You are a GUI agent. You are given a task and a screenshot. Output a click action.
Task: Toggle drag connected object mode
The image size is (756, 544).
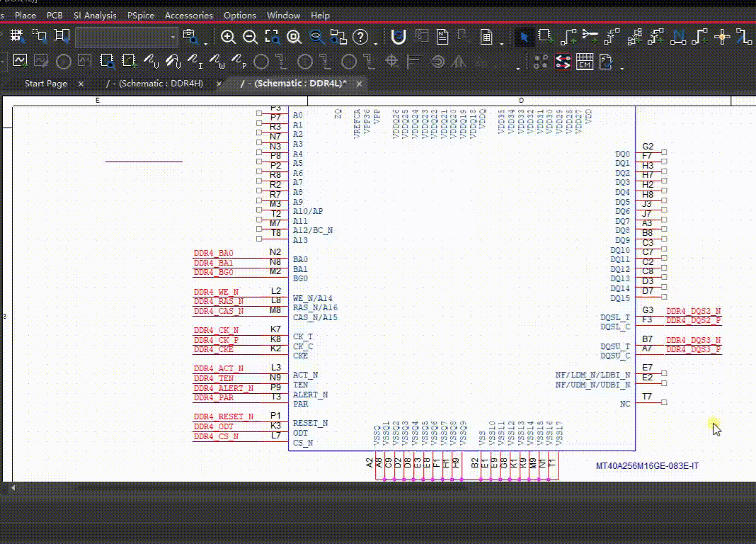tap(62, 36)
